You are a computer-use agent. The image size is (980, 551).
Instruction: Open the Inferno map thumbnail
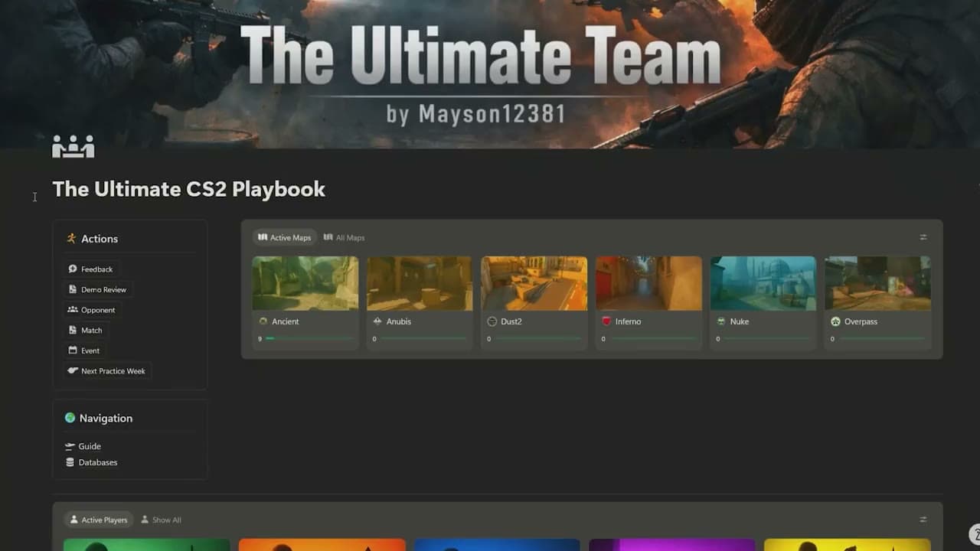point(648,283)
